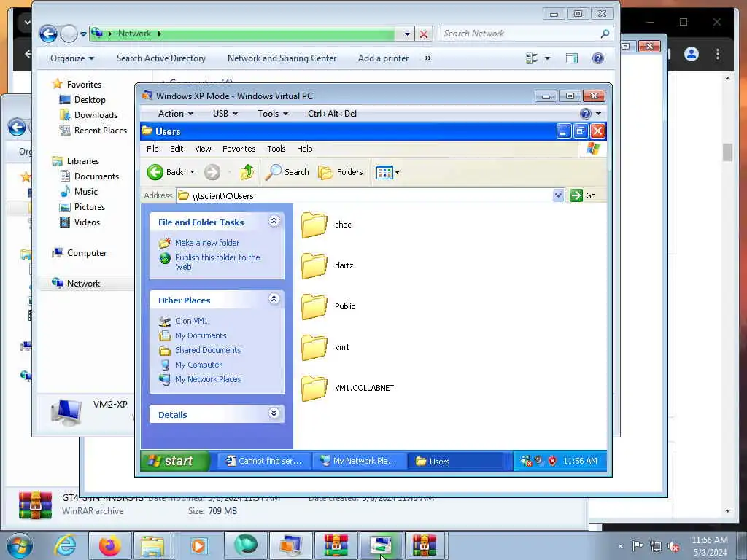
Task: Click Back button in Network window
Action: [x=48, y=34]
